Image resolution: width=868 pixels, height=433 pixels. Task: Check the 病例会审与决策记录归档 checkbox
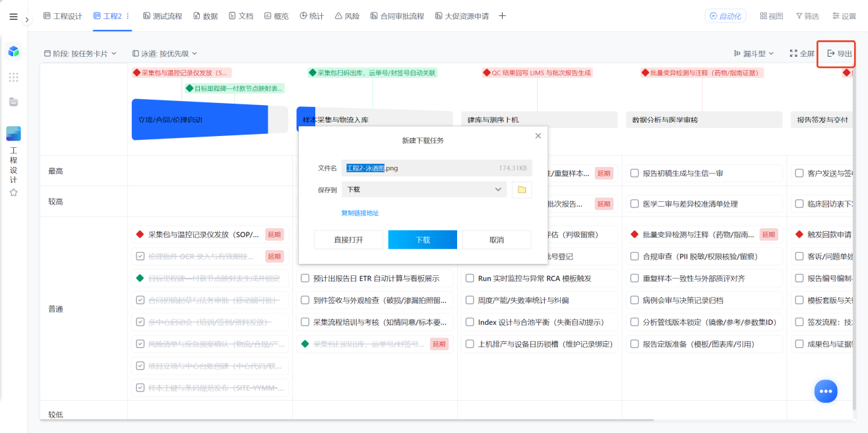(635, 300)
